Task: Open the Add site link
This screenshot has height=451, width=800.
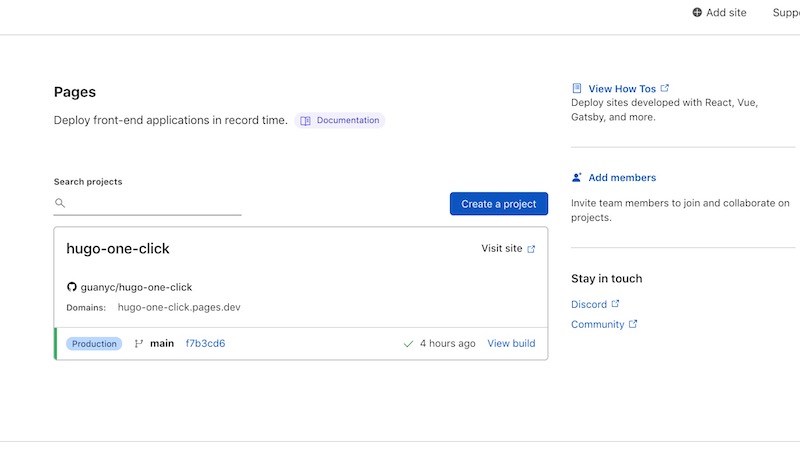Action: tap(719, 12)
